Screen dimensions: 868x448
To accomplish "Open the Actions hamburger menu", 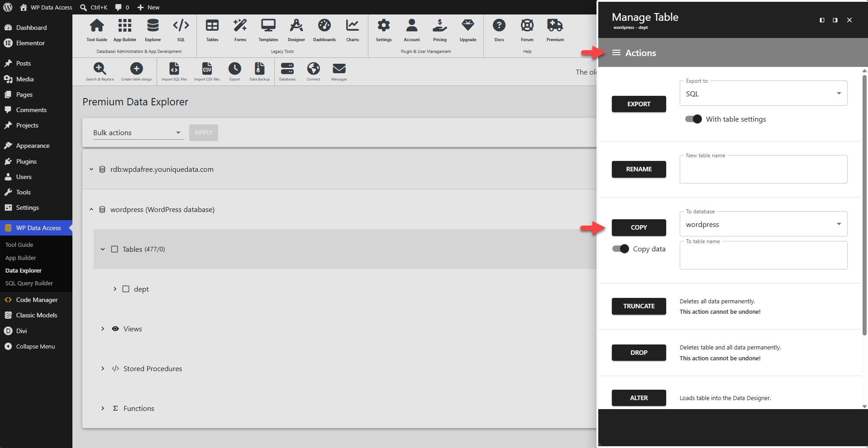I will 616,53.
